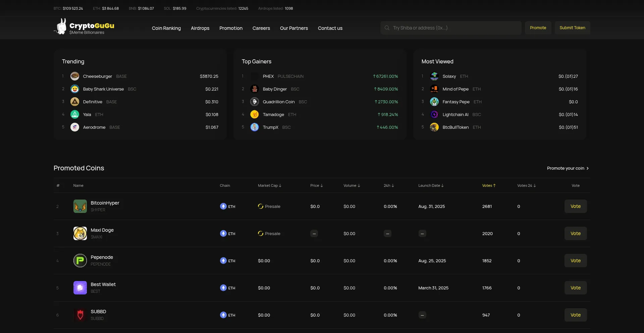This screenshot has width=644, height=333.
Task: Vote for the SUBBD coin
Action: coord(575,315)
